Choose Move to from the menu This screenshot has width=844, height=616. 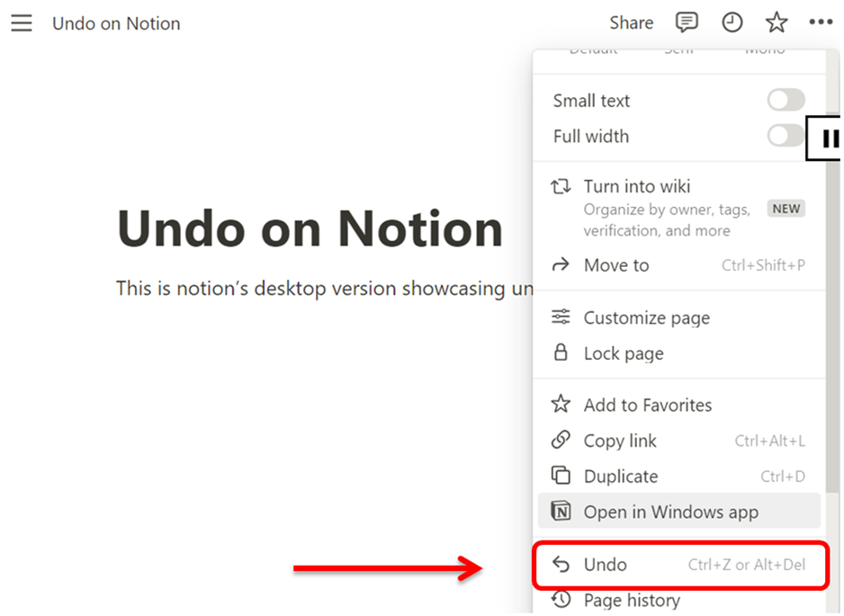click(678, 264)
